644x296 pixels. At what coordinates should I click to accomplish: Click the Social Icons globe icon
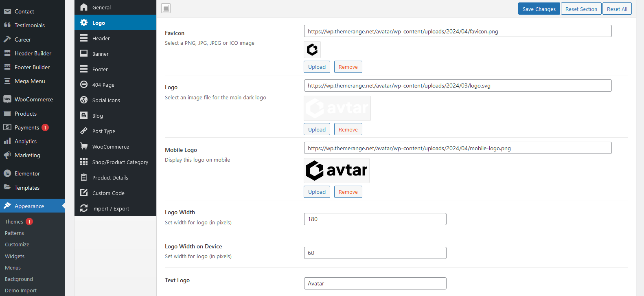click(x=84, y=100)
